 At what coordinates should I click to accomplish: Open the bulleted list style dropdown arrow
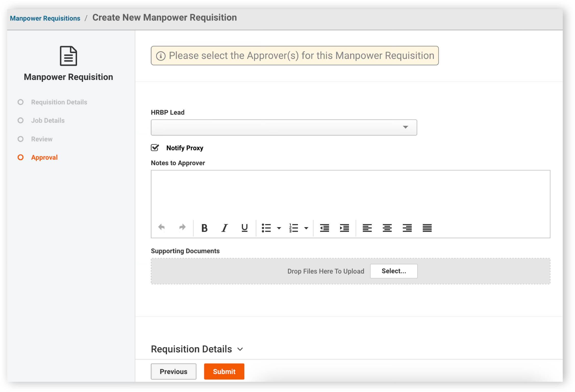(x=279, y=228)
